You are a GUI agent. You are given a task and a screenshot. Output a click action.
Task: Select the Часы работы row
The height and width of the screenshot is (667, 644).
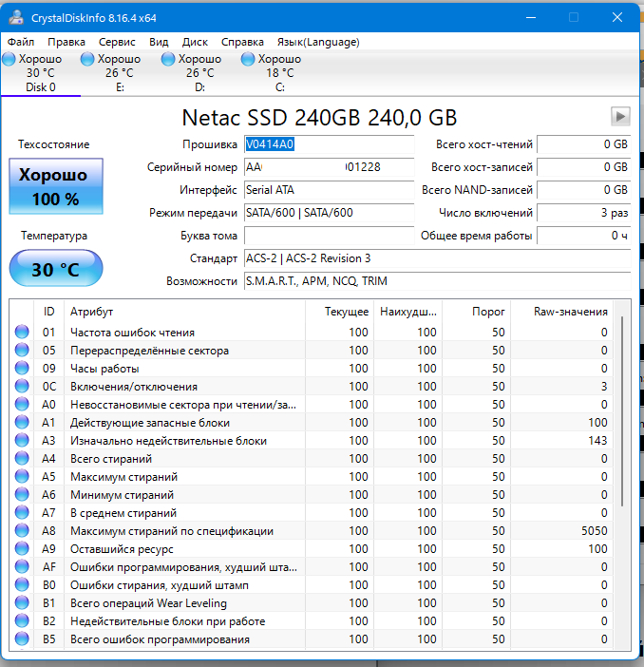[311, 369]
